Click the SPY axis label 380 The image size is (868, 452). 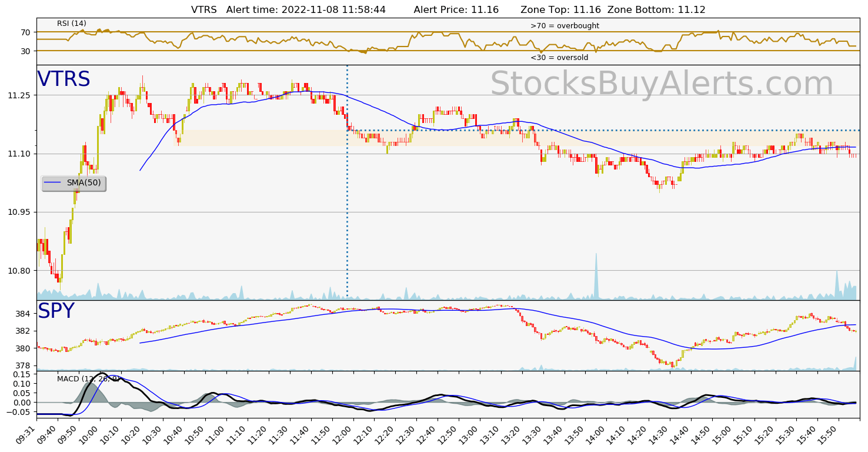click(24, 348)
